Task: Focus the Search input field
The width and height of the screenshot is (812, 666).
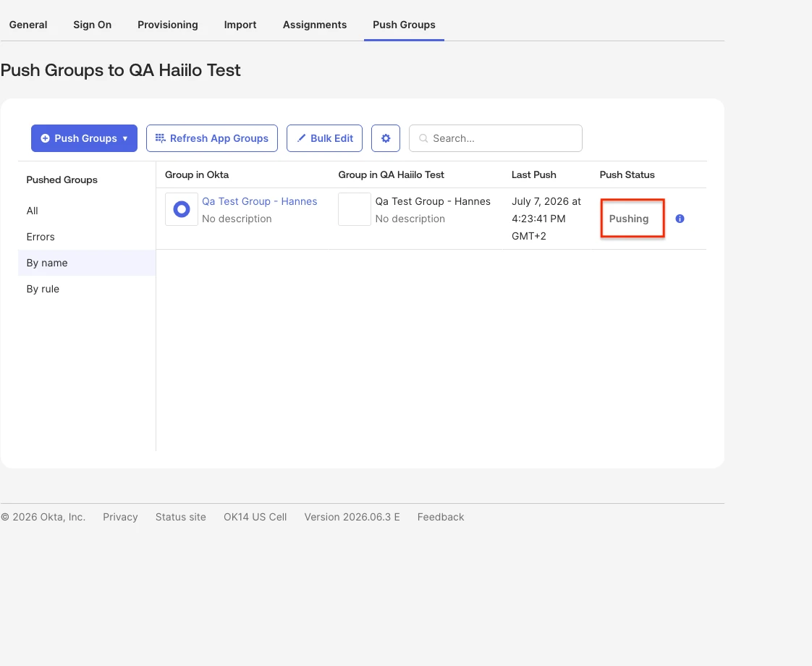Action: tap(496, 138)
